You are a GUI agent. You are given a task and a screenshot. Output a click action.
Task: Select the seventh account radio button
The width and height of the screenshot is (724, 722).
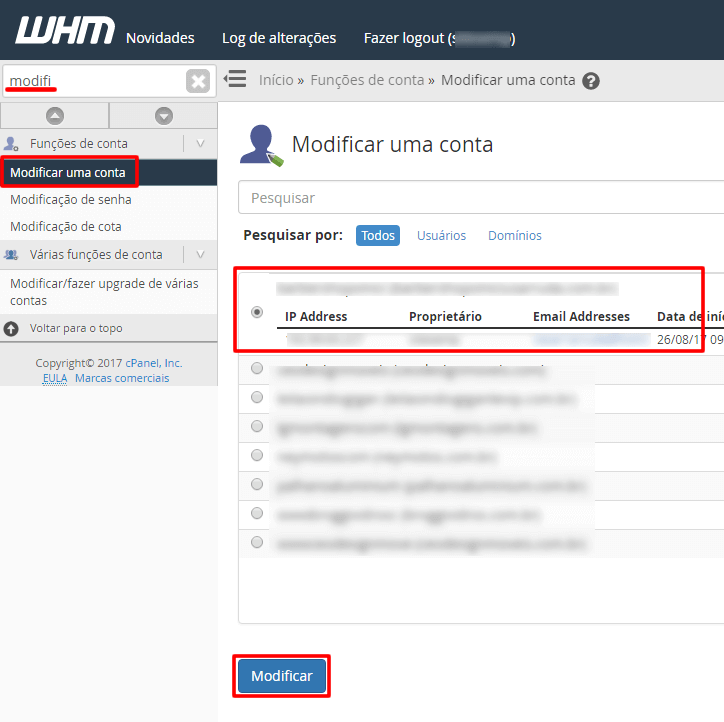pyautogui.click(x=257, y=513)
